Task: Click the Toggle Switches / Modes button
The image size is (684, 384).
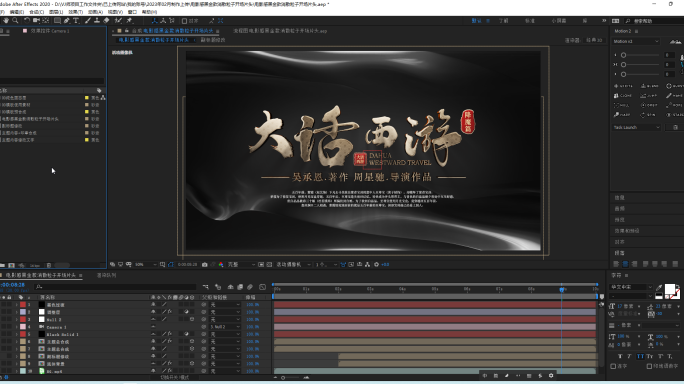Action: (x=174, y=377)
